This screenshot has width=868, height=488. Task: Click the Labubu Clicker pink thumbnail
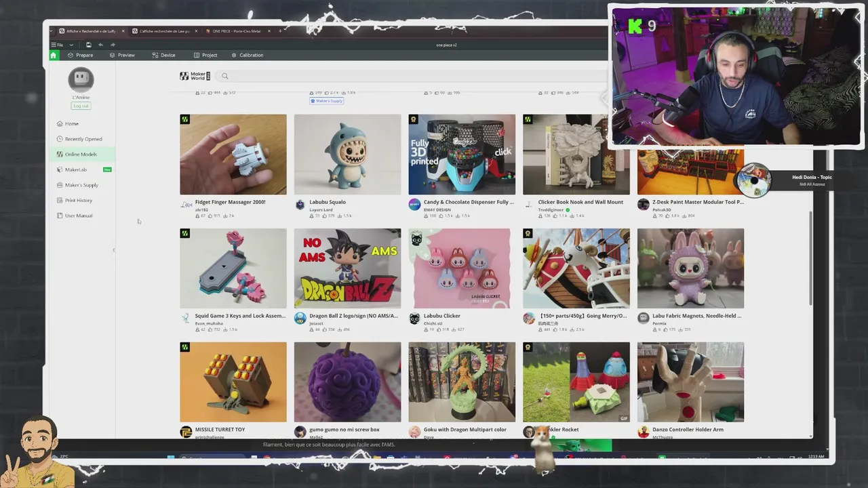point(462,268)
